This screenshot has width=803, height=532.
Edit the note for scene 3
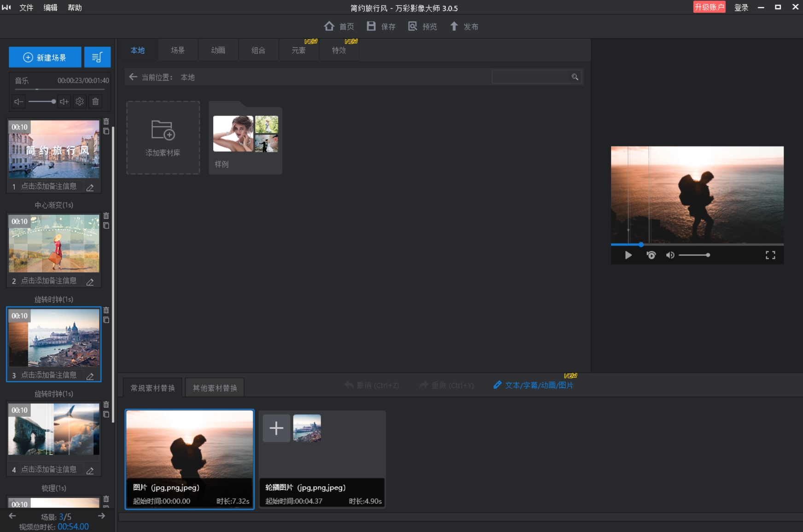click(x=90, y=376)
